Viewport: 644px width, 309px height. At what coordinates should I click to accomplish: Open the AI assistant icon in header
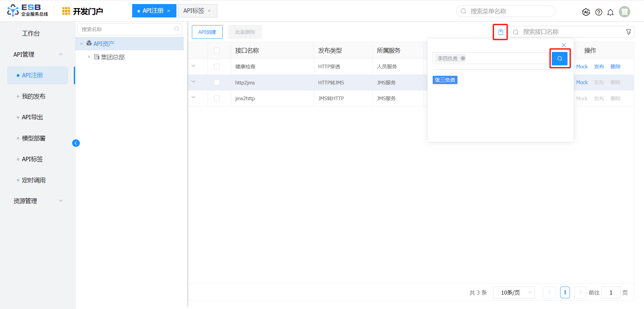point(586,12)
